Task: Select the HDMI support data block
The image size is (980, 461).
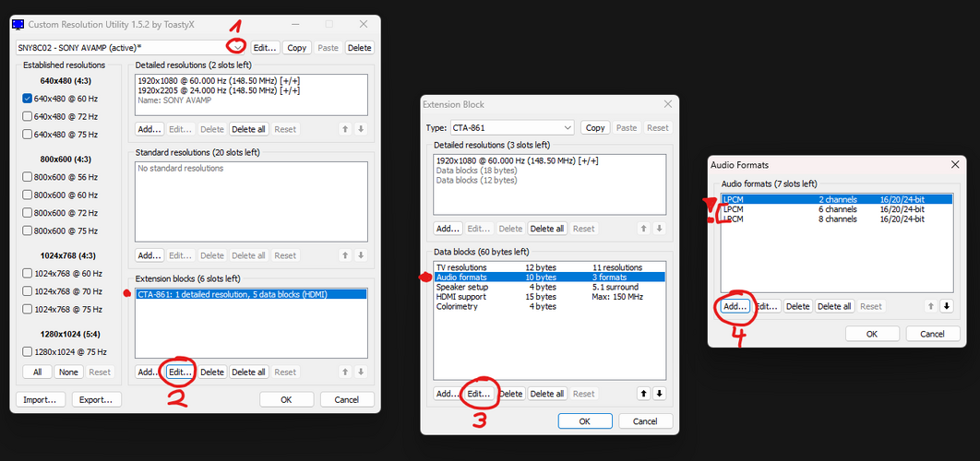Action: click(549, 297)
